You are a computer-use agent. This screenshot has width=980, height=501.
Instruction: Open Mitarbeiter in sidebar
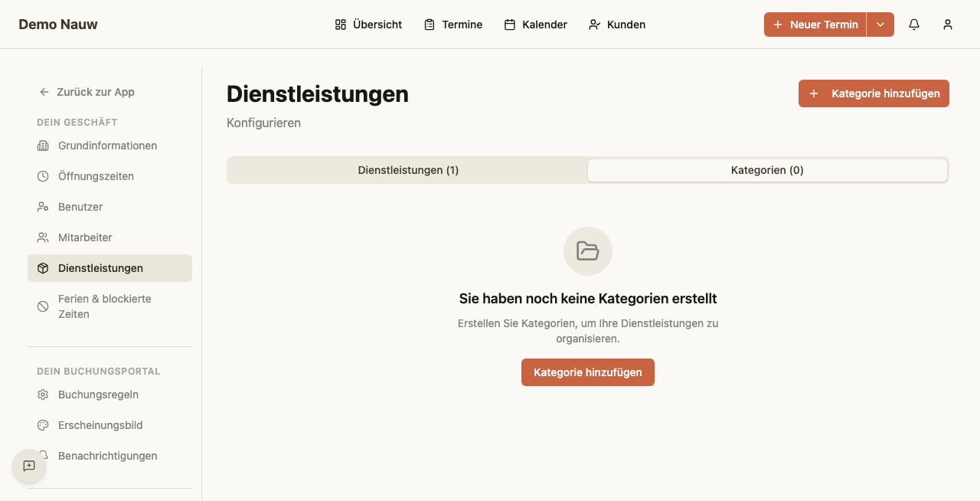pyautogui.click(x=109, y=237)
